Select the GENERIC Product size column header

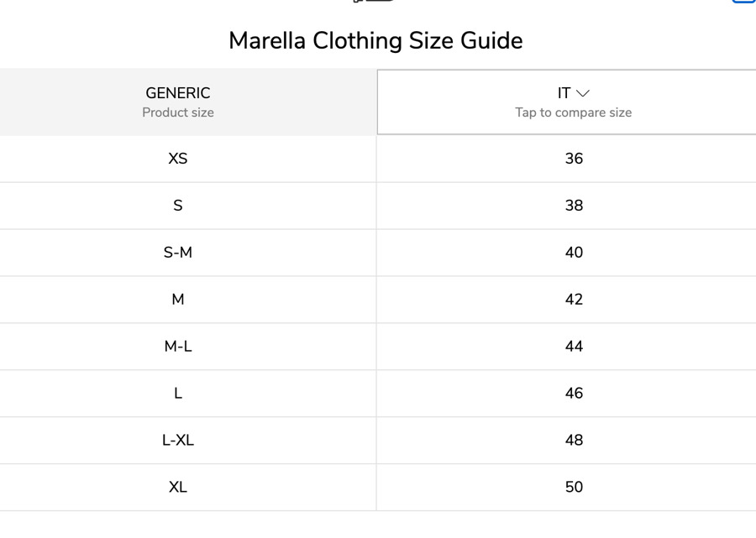coord(178,102)
